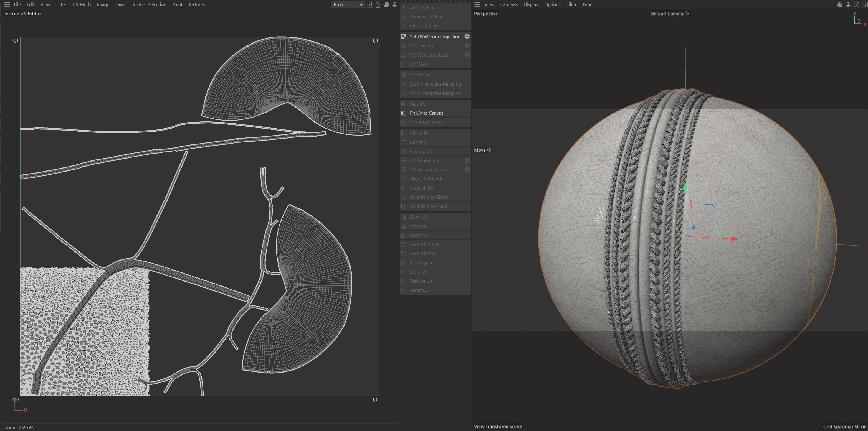The height and width of the screenshot is (431, 868).
Task: Click the lock icon in UV editor header
Action: point(378,4)
